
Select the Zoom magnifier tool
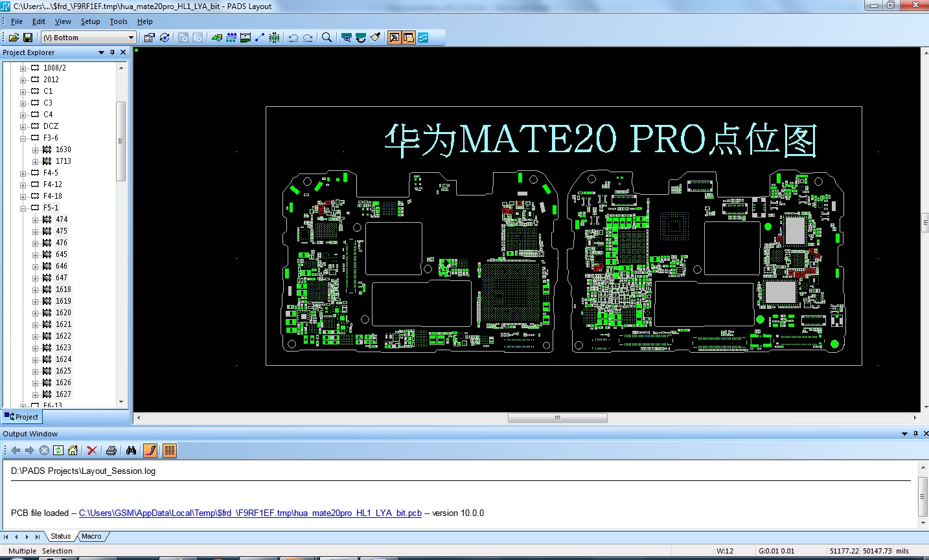pyautogui.click(x=327, y=38)
